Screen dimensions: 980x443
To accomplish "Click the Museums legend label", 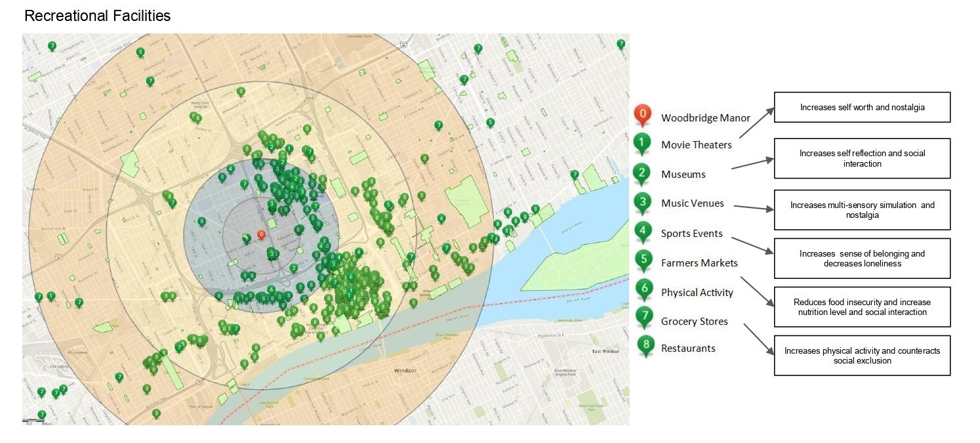I will (x=683, y=174).
